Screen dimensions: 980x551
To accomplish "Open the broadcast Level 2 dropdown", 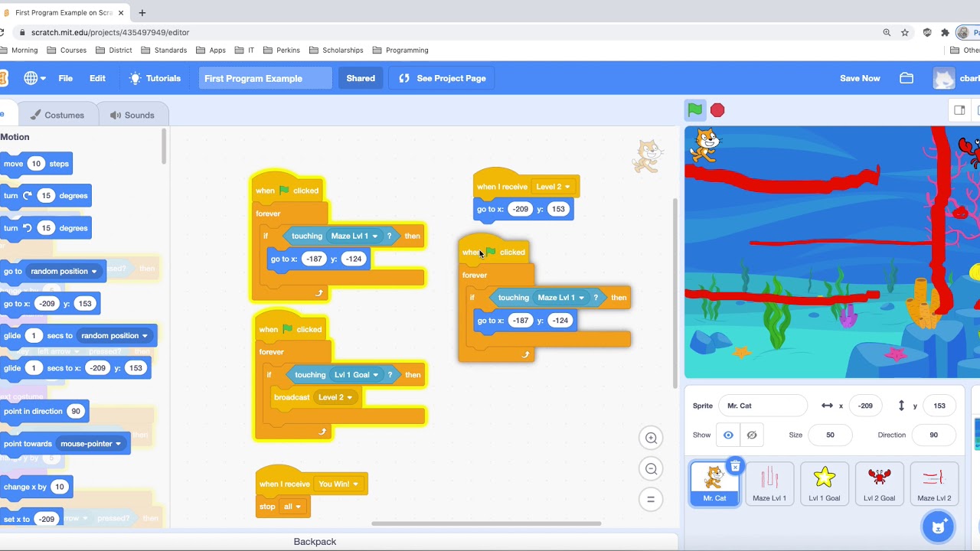I will click(x=335, y=397).
